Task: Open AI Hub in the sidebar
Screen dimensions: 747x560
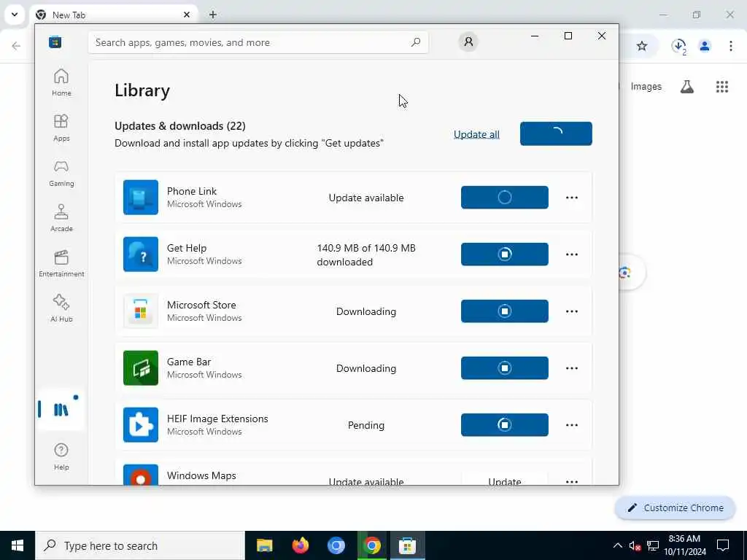Action: click(x=61, y=308)
